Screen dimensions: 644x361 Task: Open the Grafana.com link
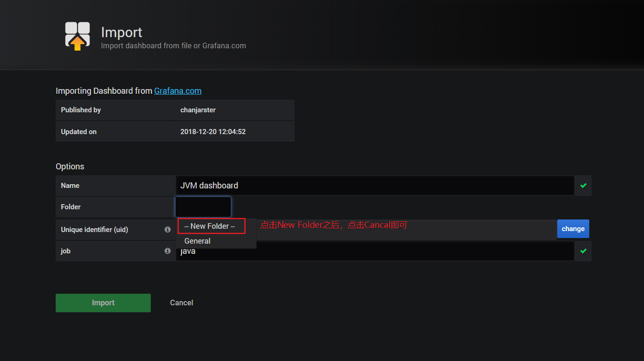click(x=178, y=91)
